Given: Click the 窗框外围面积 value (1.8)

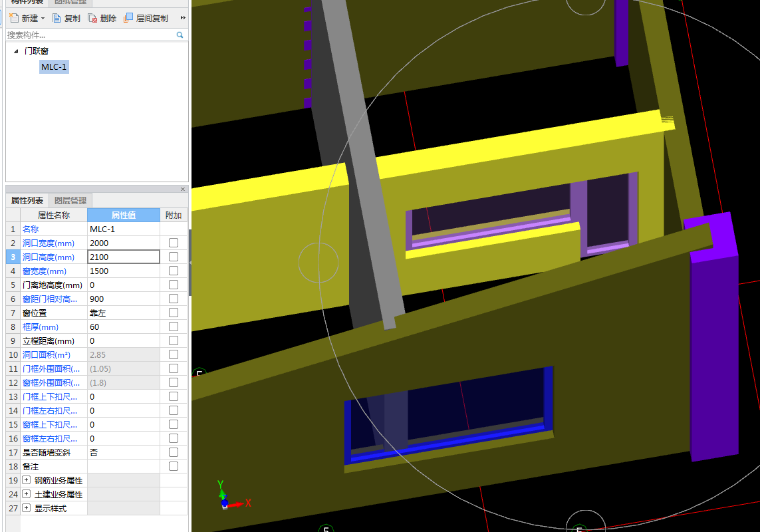Looking at the screenshot, I should tap(124, 383).
